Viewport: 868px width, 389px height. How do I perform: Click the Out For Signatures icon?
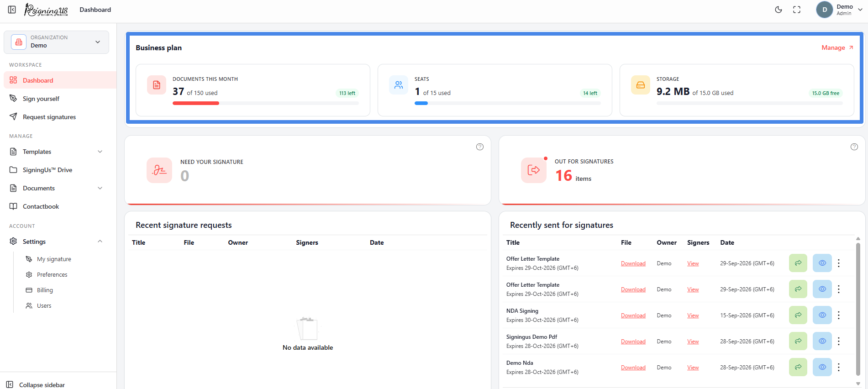(x=534, y=170)
